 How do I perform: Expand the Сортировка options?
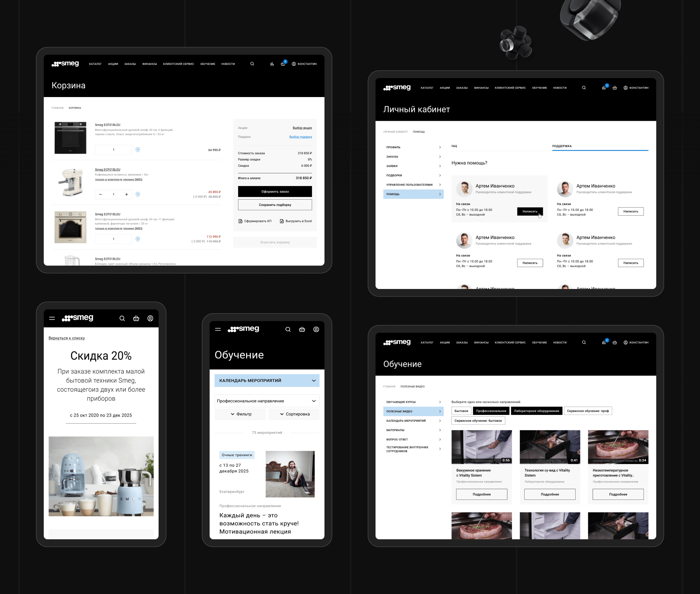click(x=294, y=414)
